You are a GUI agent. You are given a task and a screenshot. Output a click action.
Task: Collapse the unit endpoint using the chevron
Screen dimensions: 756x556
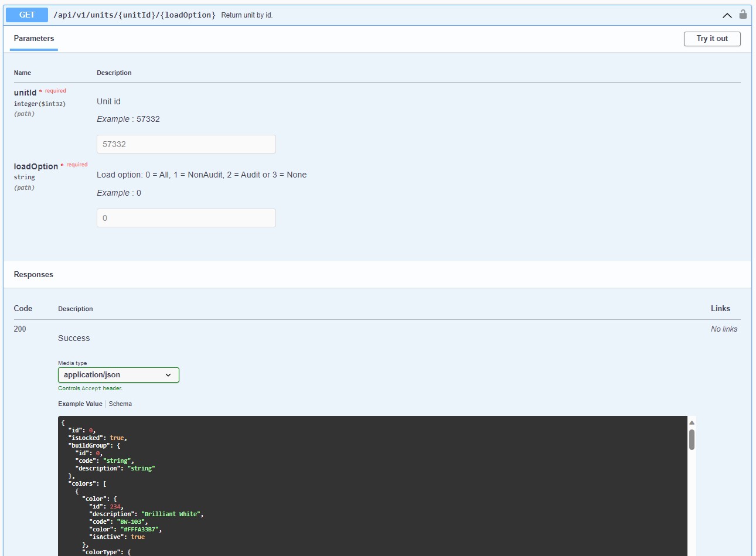(727, 15)
